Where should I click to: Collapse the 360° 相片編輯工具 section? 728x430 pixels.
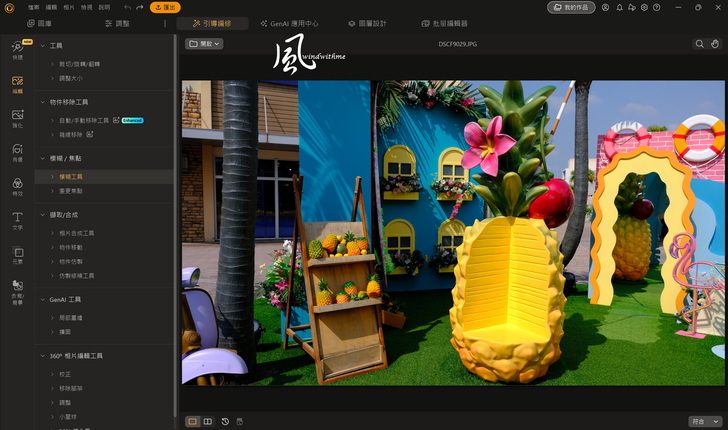43,356
